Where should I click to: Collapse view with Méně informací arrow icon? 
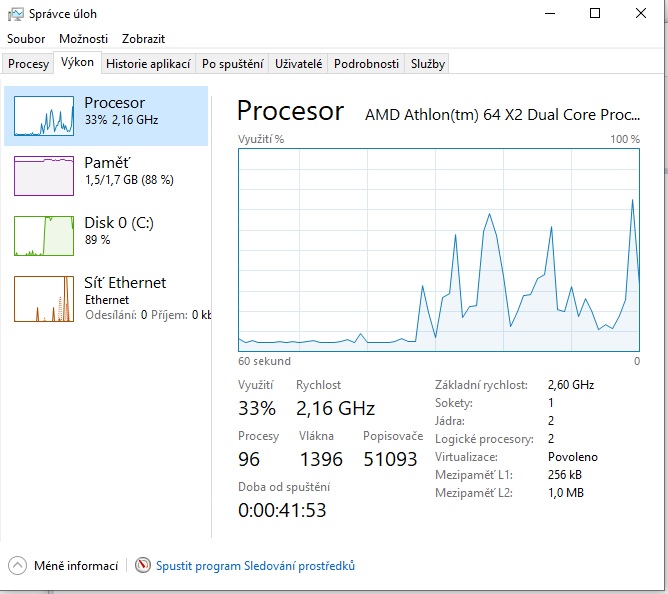click(x=17, y=566)
